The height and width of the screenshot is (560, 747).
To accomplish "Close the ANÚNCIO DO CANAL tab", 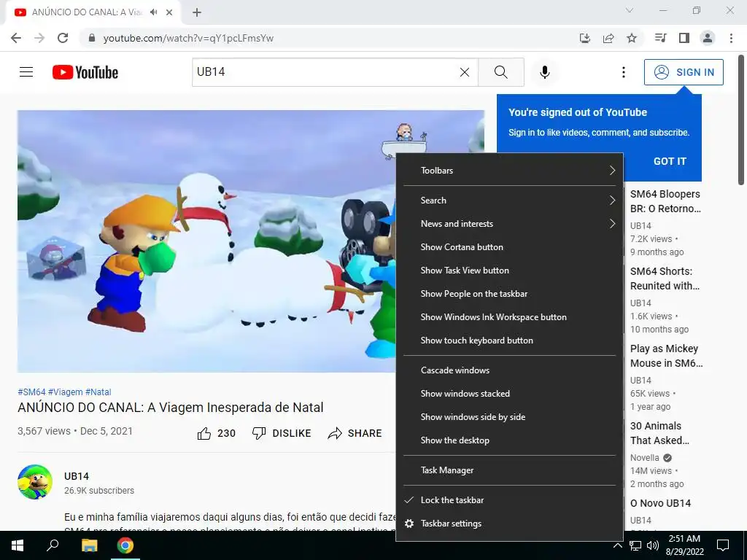I will click(169, 12).
